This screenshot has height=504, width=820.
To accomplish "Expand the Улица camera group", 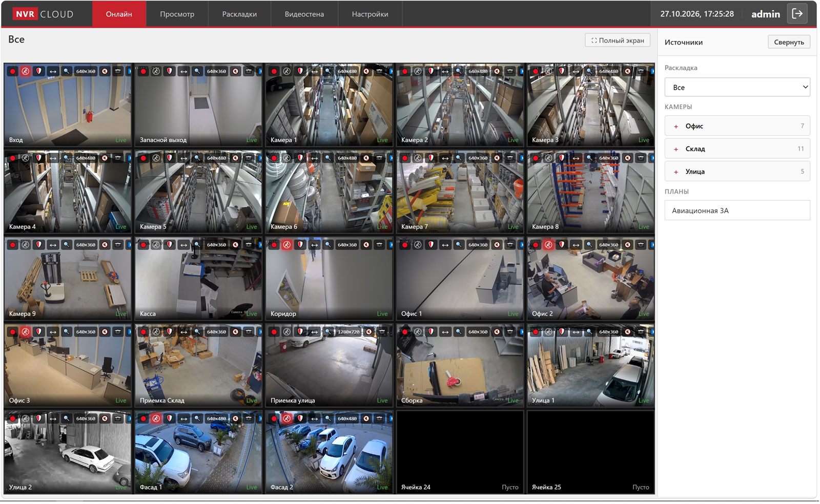I will [x=737, y=172].
